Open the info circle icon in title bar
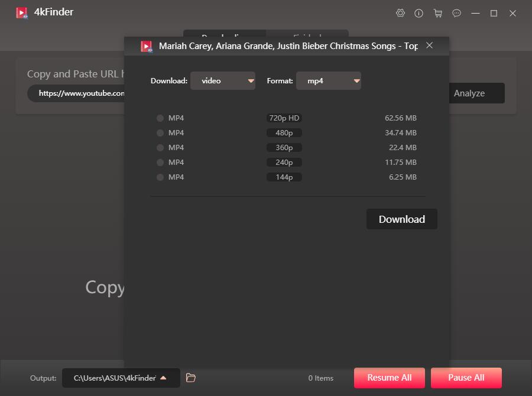Screen dimensions: 532x396 tap(419, 13)
